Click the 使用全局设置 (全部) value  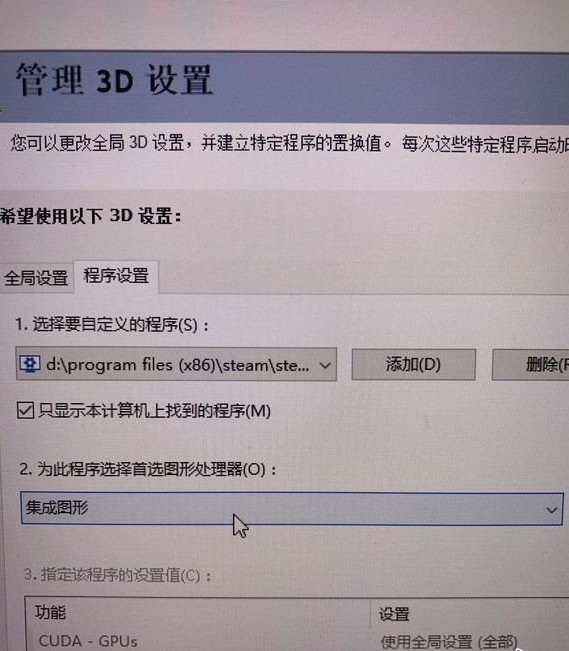[x=449, y=642]
